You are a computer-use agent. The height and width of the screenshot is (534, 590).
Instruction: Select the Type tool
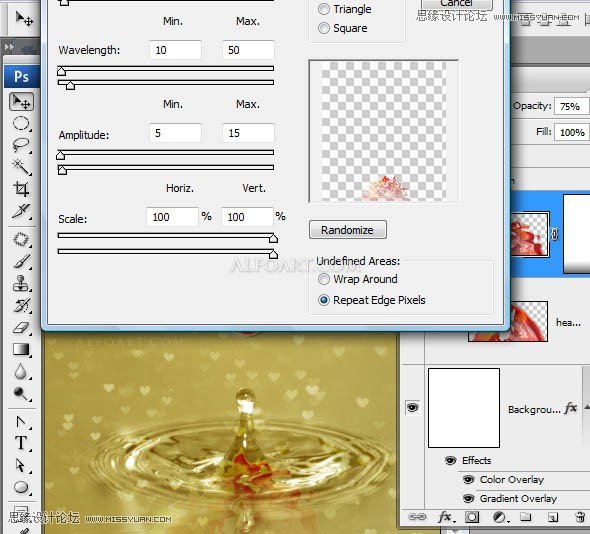[21, 443]
